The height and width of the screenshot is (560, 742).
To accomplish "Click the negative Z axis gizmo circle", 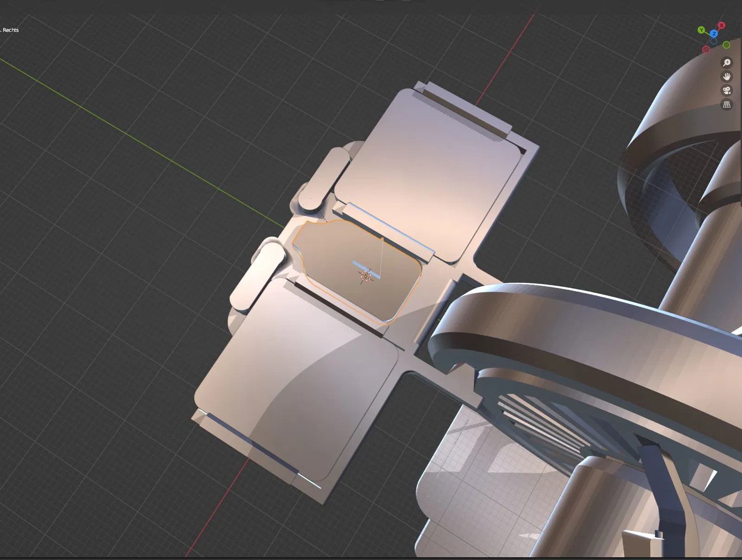I will [x=714, y=41].
